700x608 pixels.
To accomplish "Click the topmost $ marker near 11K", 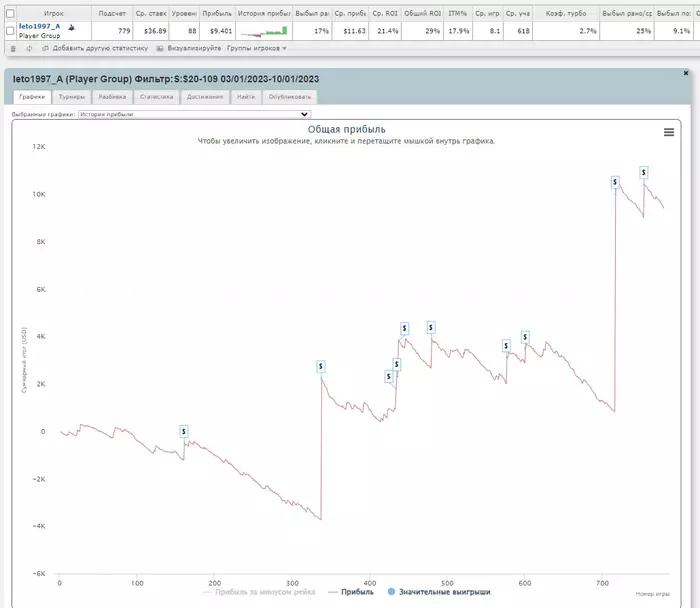I will tap(643, 172).
